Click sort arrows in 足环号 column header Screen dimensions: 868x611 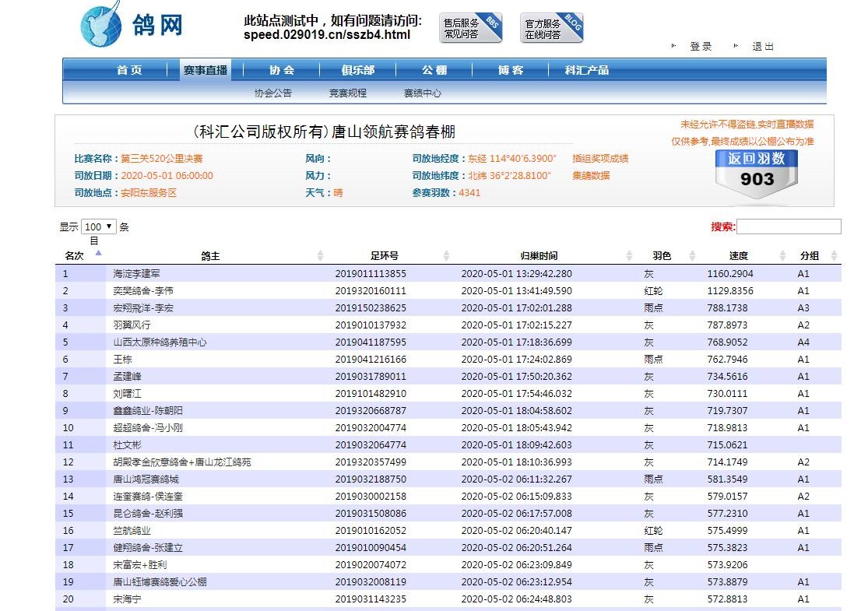[x=446, y=256]
